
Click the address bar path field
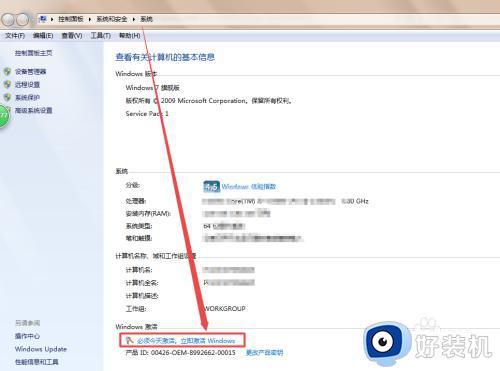[267, 19]
